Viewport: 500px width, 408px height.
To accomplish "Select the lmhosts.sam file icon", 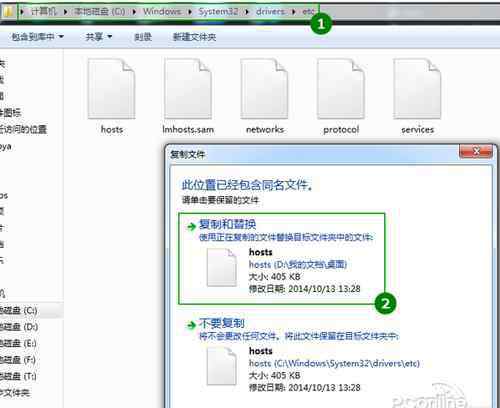I will 188,89.
